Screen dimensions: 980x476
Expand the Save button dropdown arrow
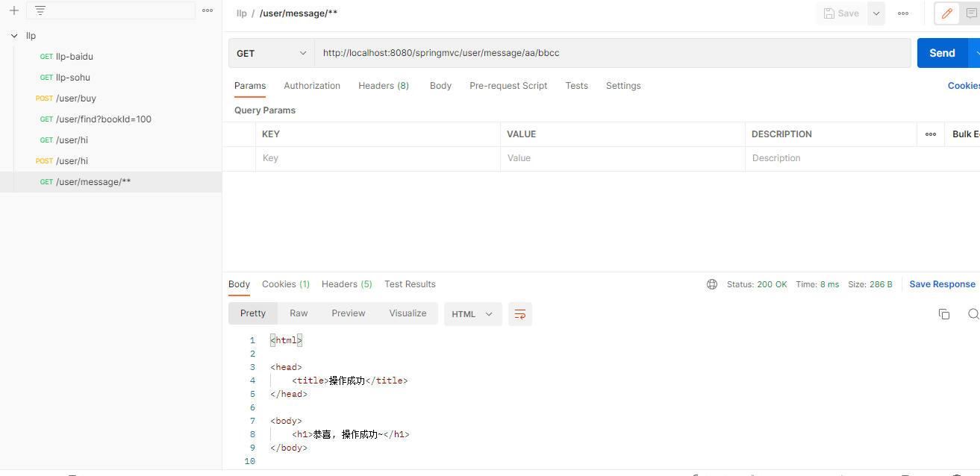coord(876,13)
